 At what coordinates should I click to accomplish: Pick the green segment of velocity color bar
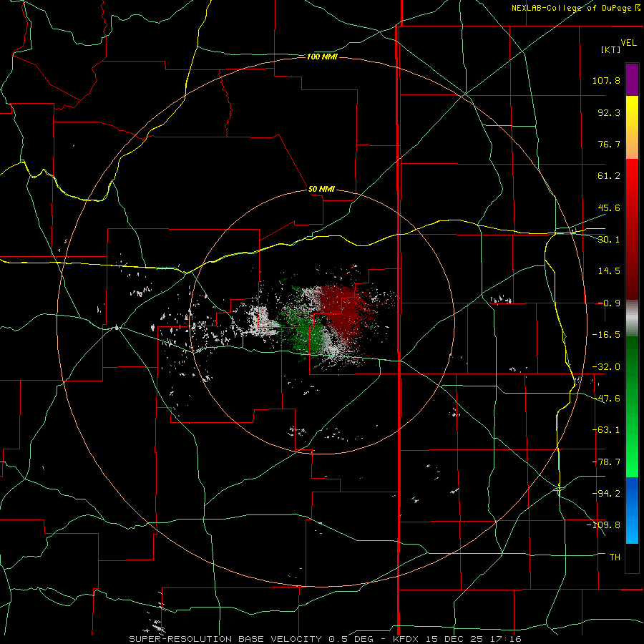632,406
